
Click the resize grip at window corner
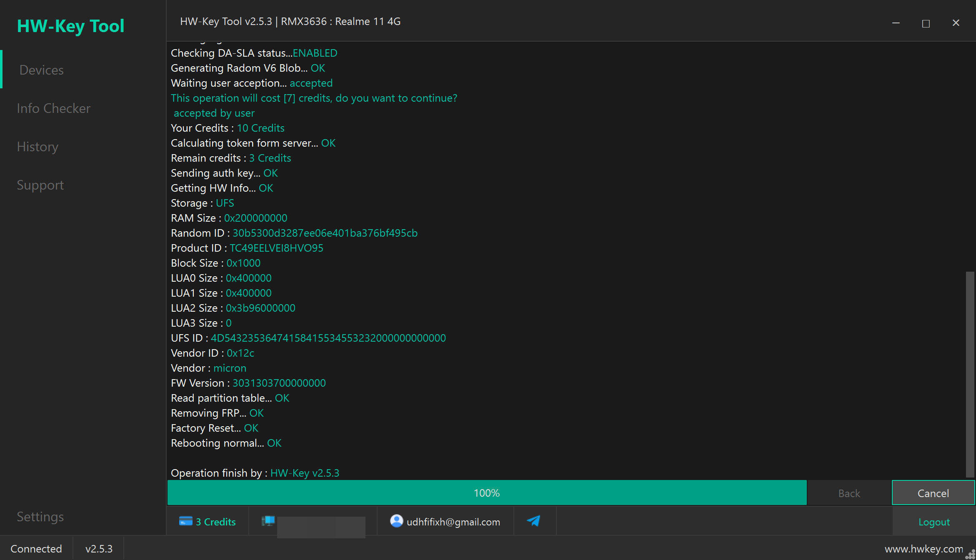(971, 555)
